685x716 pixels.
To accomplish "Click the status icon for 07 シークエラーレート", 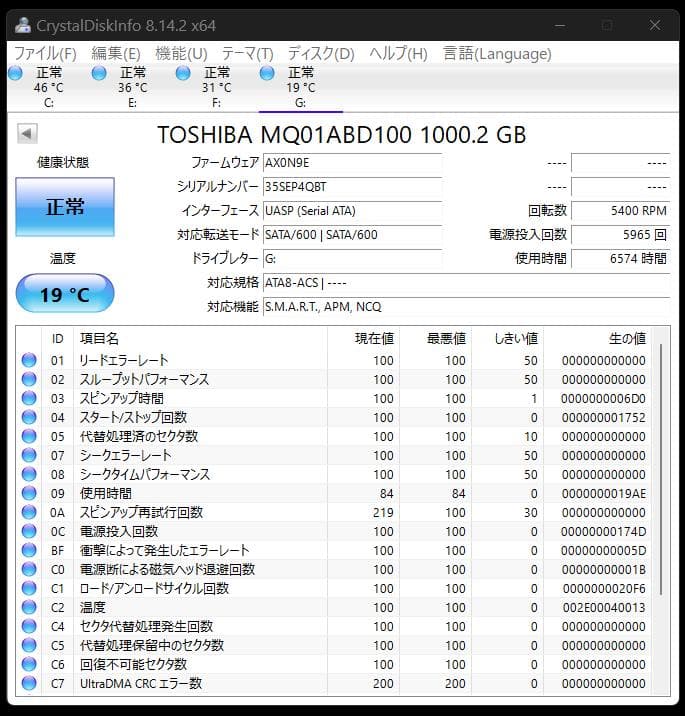I will 29,455.
